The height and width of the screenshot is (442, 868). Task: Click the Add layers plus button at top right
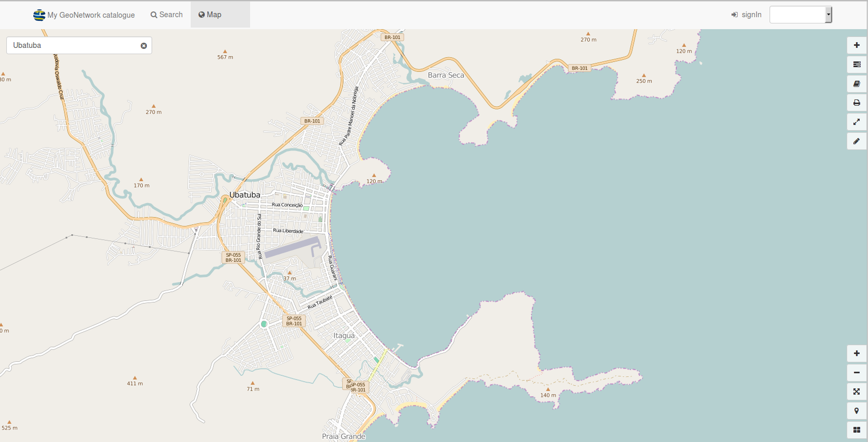pos(857,45)
